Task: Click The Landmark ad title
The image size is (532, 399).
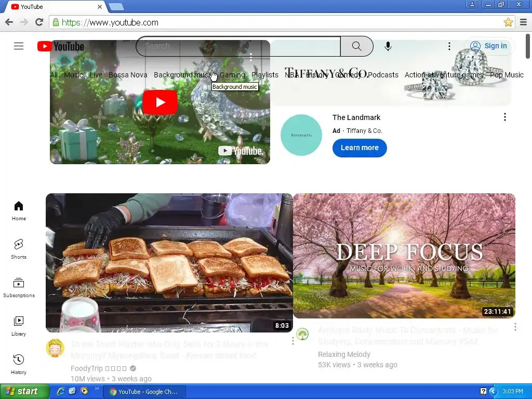Action: (356, 117)
